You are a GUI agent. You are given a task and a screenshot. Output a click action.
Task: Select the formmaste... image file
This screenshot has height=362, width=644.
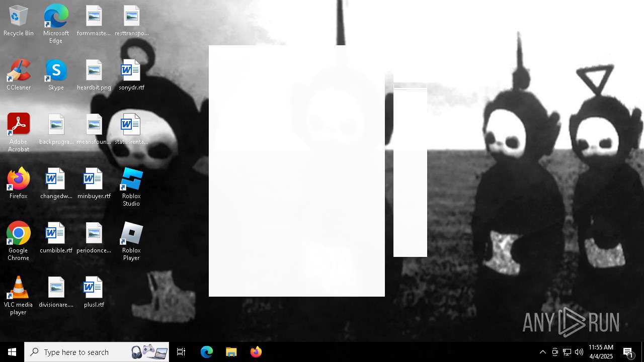(x=94, y=21)
